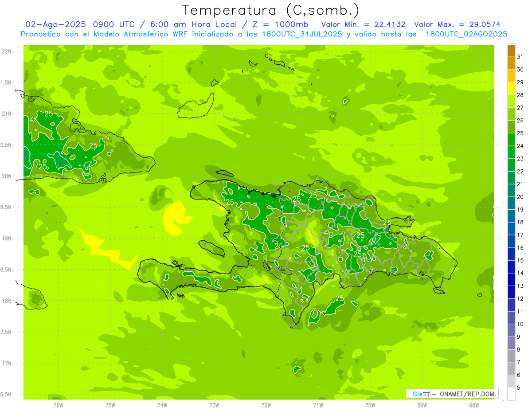Click the "71W" longitude axis label
Viewport: 532px width, 411px height.
pyautogui.click(x=318, y=405)
